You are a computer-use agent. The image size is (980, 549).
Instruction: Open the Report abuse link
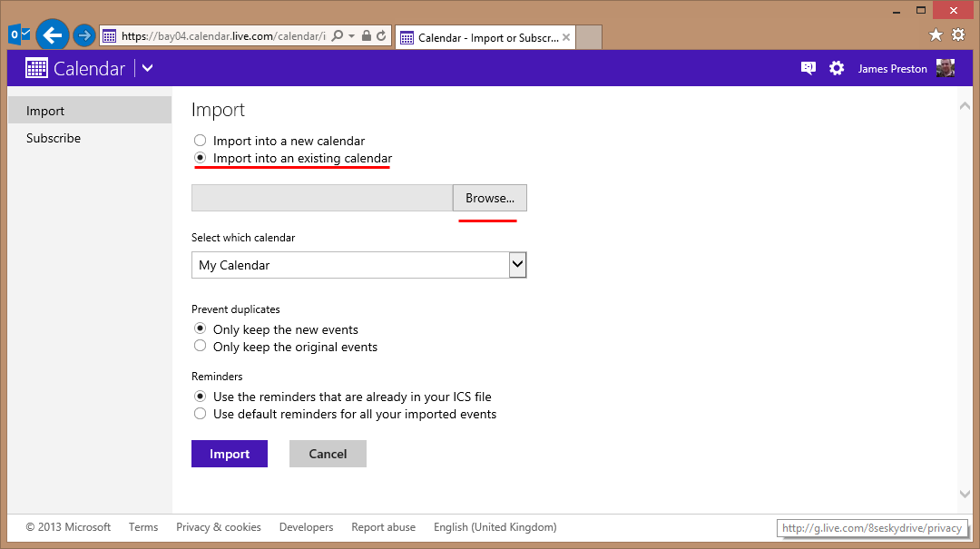[383, 527]
